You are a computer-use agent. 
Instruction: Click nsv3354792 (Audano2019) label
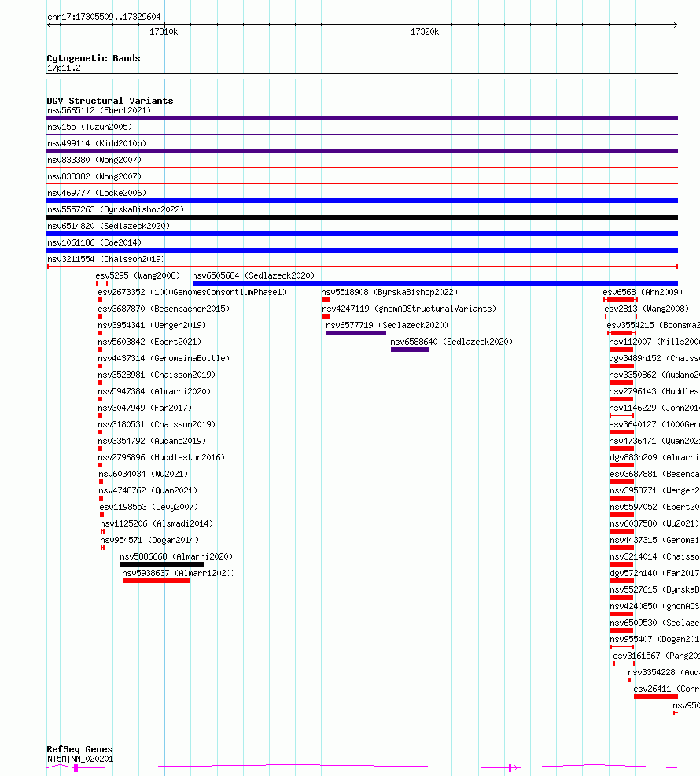pyautogui.click(x=152, y=441)
